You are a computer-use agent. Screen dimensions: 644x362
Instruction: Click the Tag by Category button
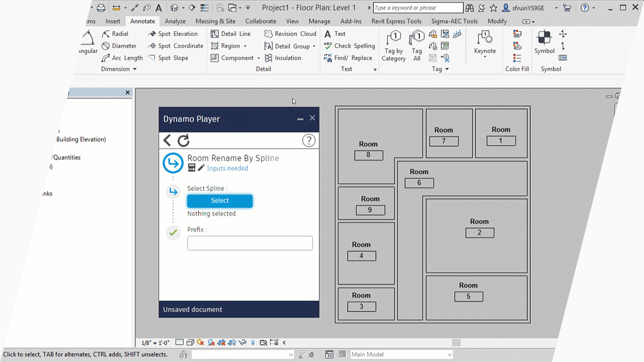point(393,45)
